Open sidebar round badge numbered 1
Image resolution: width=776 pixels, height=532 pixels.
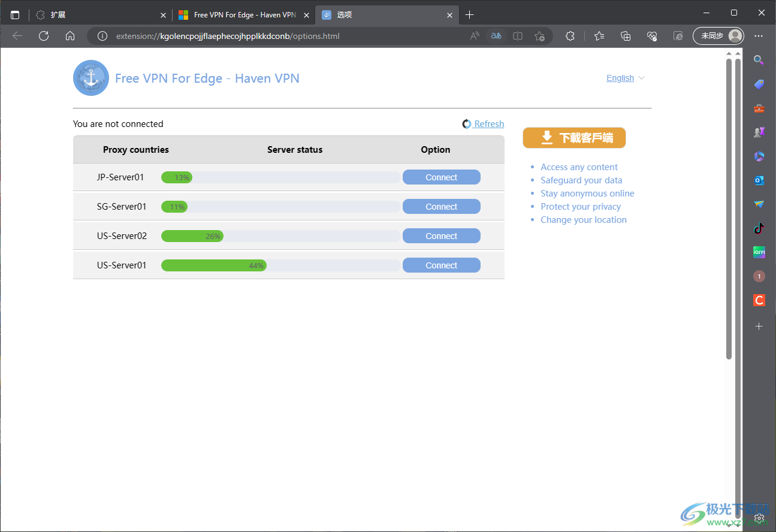point(759,276)
